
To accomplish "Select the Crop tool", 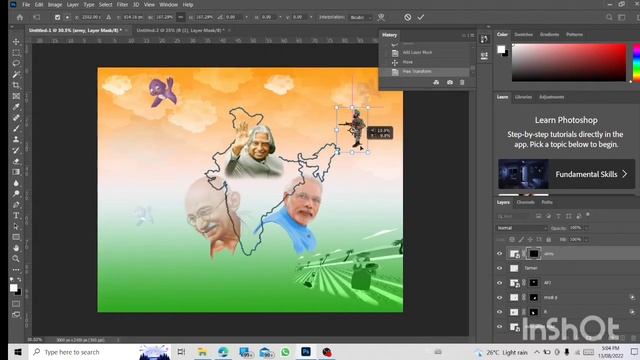I will [x=16, y=85].
